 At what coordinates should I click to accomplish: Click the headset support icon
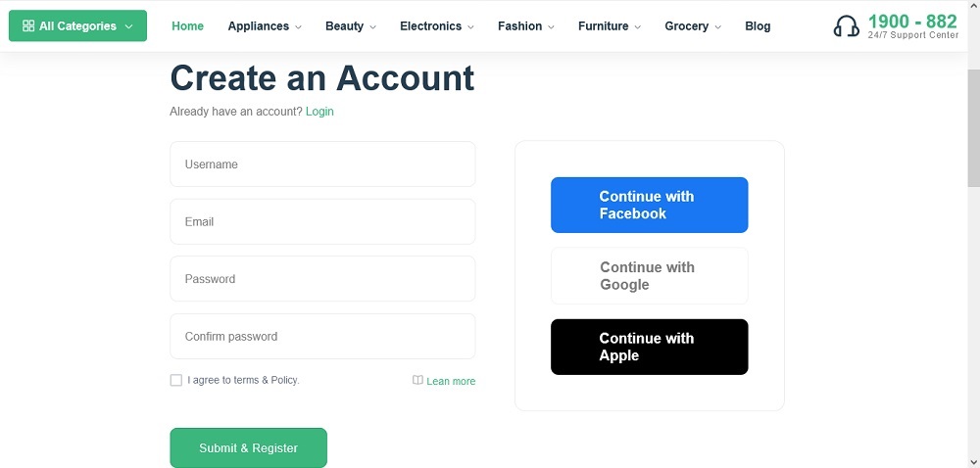click(846, 26)
